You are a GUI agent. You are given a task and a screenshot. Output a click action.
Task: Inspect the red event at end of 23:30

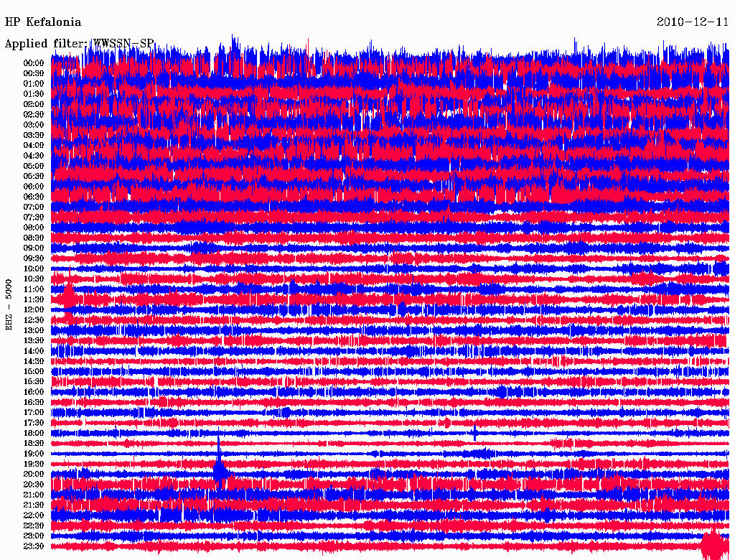click(x=713, y=544)
